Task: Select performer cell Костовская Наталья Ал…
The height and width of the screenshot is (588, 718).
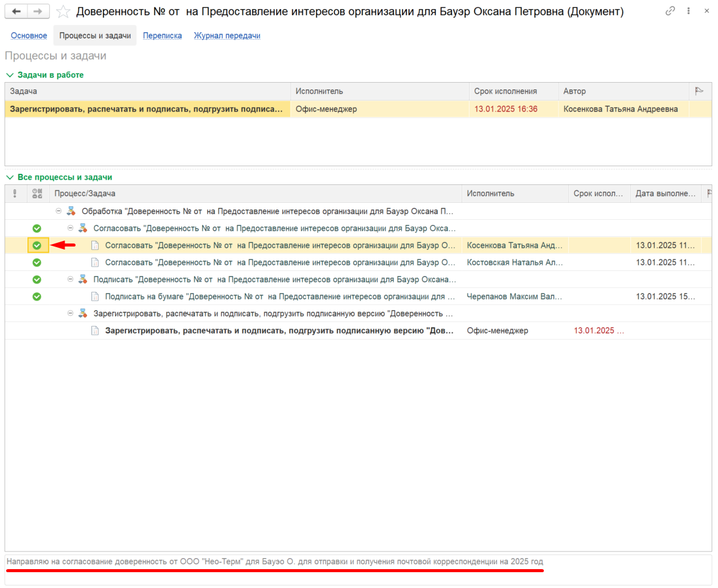Action: [515, 263]
